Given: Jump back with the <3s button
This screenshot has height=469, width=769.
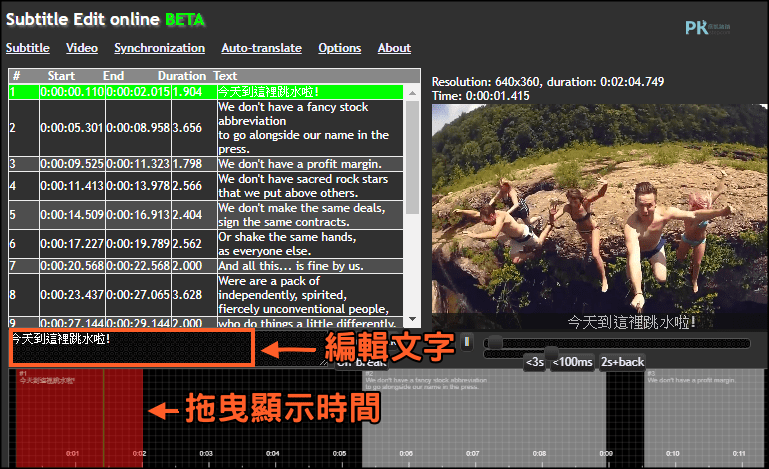Looking at the screenshot, I should point(535,362).
